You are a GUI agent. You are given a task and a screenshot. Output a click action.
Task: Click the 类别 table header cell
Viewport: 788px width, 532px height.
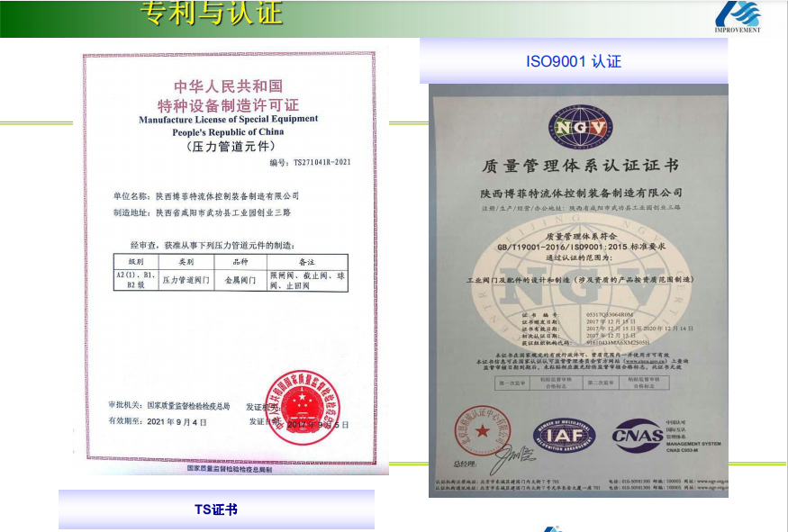pyautogui.click(x=186, y=262)
